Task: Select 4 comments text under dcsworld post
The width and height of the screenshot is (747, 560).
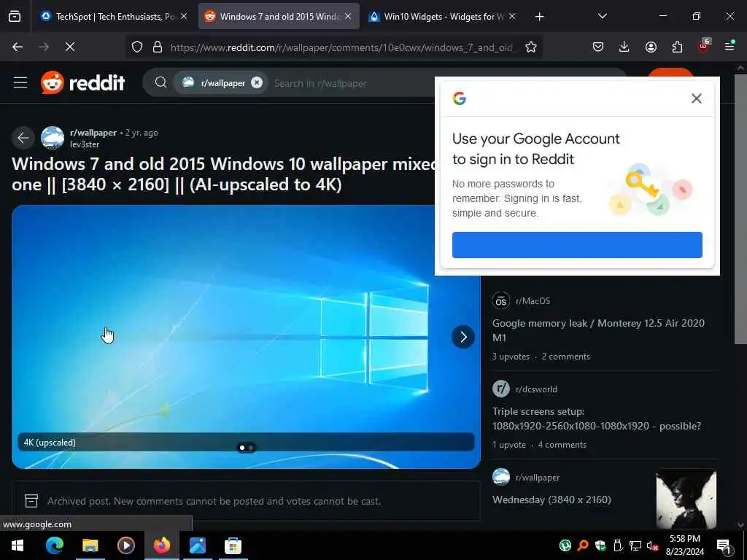Action: click(x=562, y=445)
